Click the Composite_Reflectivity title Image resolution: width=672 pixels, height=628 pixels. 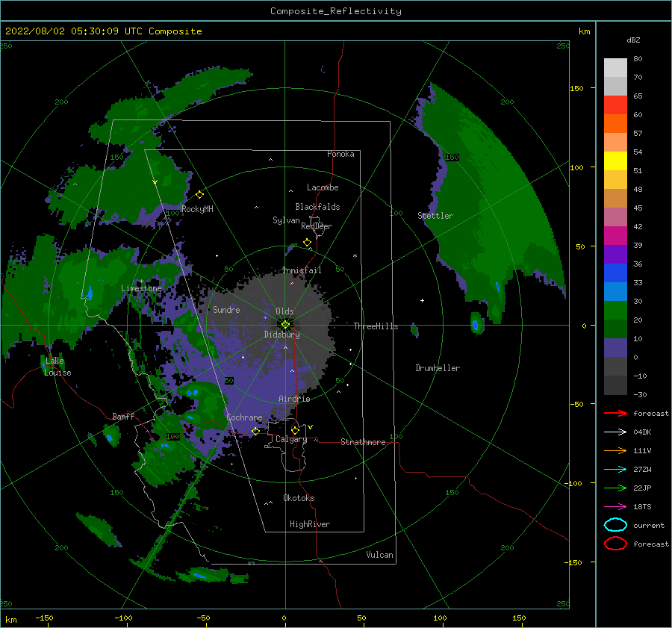tap(336, 11)
